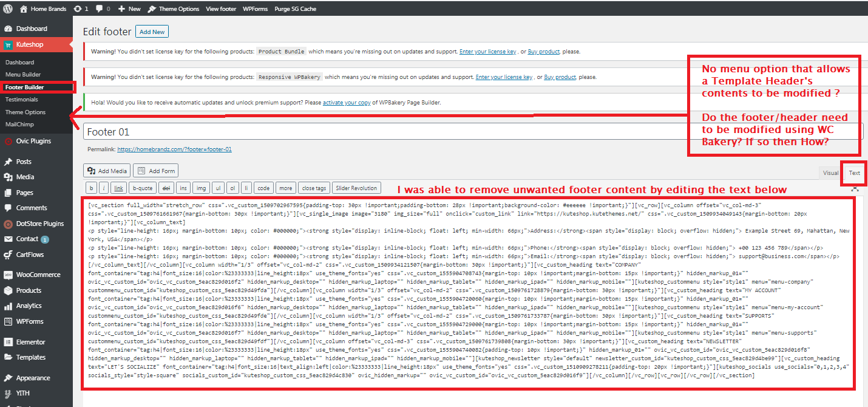The height and width of the screenshot is (407, 868).
Task: Open the homebrandz.com footer-01 permalink
Action: click(x=175, y=149)
